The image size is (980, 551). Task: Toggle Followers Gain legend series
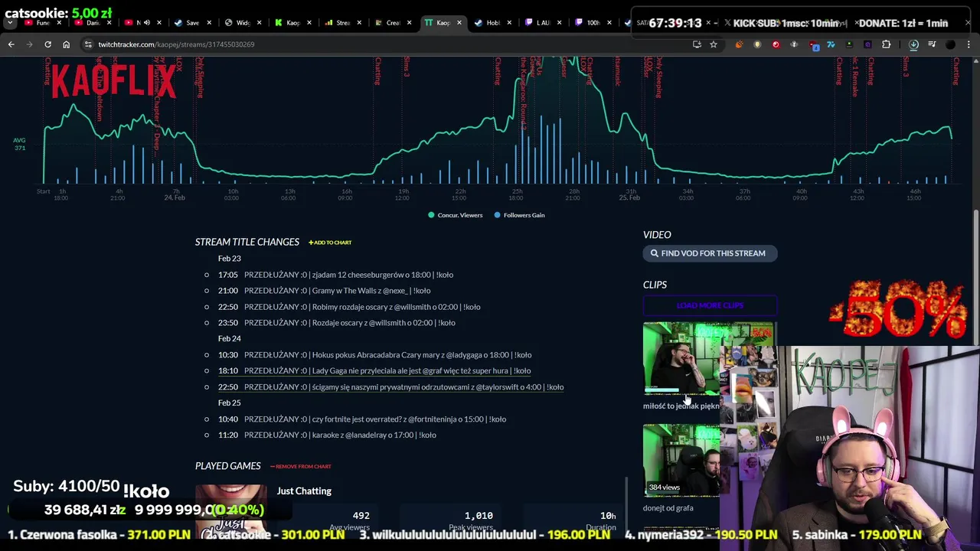[519, 215]
